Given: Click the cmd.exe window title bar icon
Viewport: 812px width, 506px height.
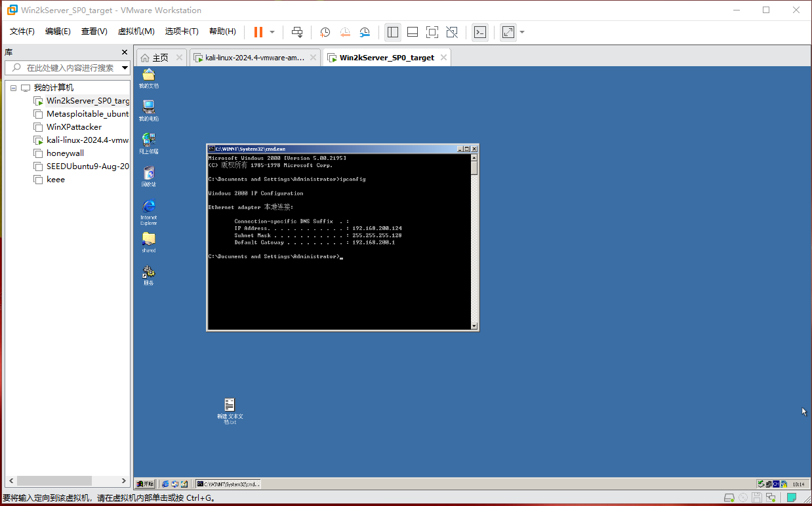Looking at the screenshot, I should (212, 149).
